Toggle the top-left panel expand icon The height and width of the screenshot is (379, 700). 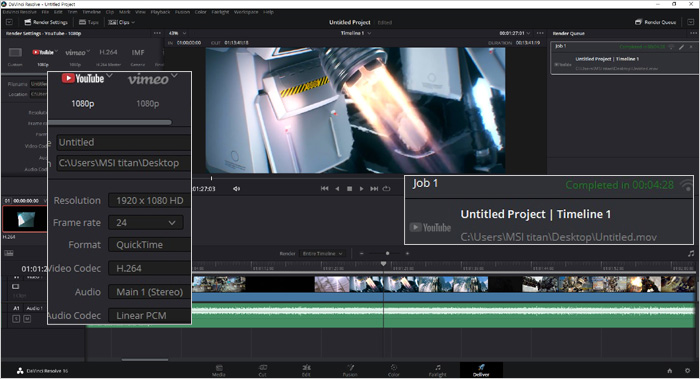point(9,22)
